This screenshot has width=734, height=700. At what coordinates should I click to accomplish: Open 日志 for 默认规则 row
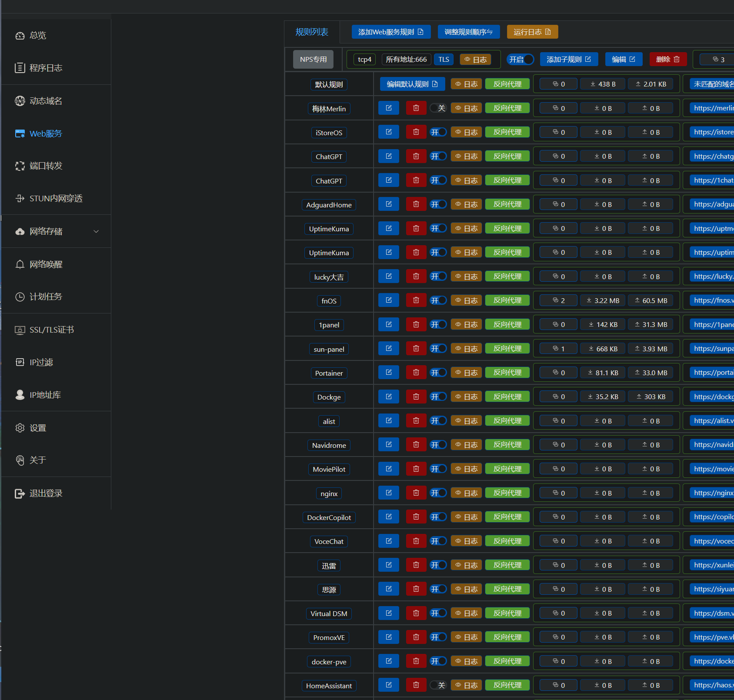coord(466,84)
